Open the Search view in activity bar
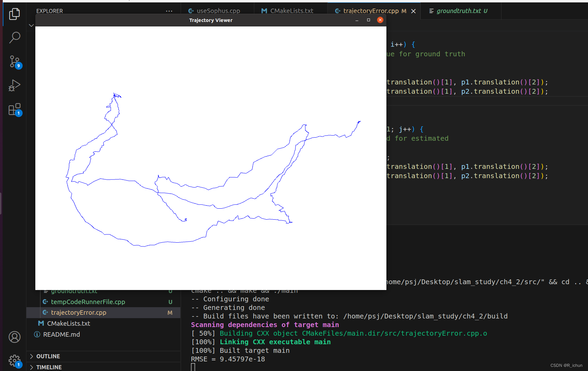588x371 pixels. tap(14, 37)
